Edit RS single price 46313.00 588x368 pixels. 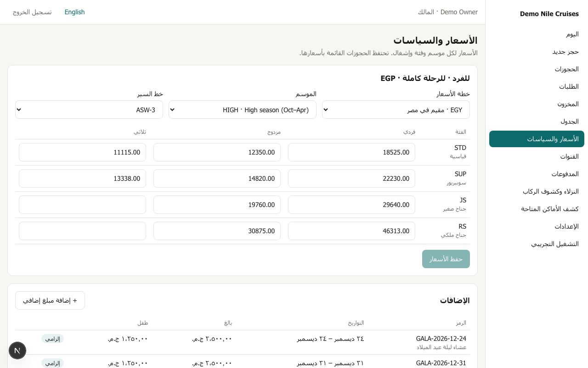tap(351, 231)
